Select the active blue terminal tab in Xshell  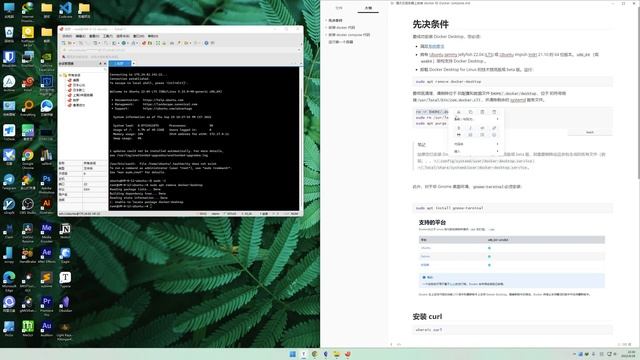[120, 63]
